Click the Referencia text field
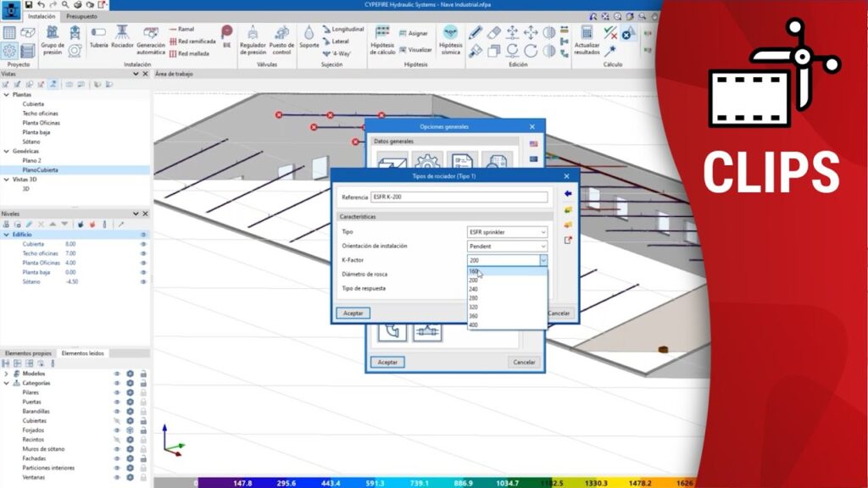This screenshot has width=868, height=488. coord(459,197)
